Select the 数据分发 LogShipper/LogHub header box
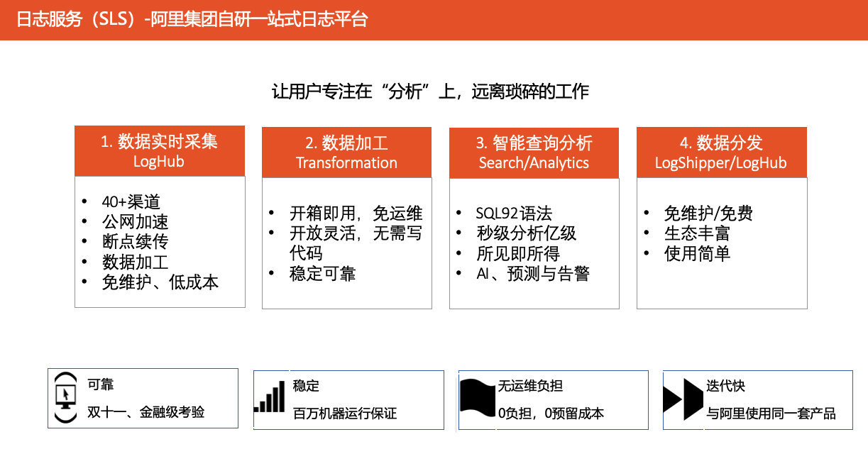868x471 pixels. (x=721, y=153)
